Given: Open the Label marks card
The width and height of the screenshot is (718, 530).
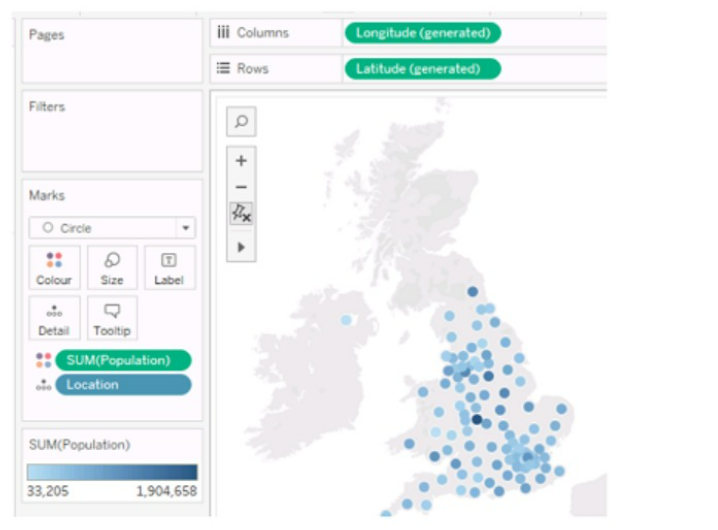Looking at the screenshot, I should (x=169, y=268).
